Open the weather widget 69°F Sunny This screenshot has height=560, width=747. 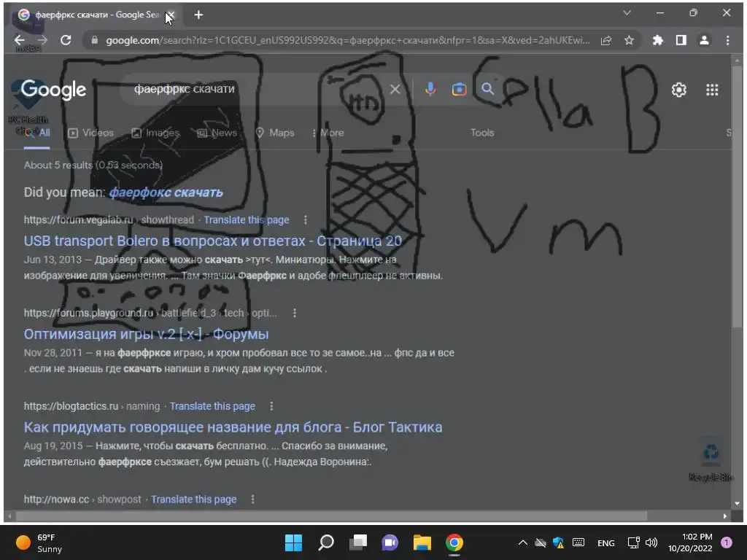pyautogui.click(x=39, y=542)
